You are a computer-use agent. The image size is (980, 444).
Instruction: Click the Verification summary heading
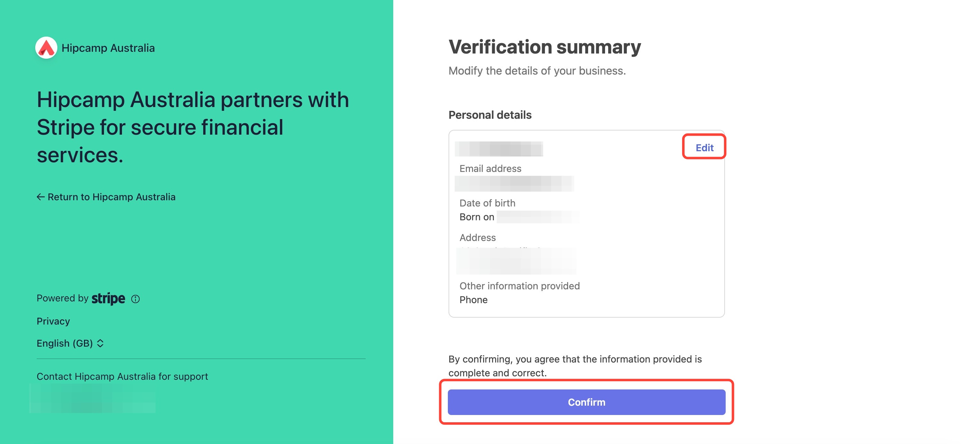click(544, 47)
